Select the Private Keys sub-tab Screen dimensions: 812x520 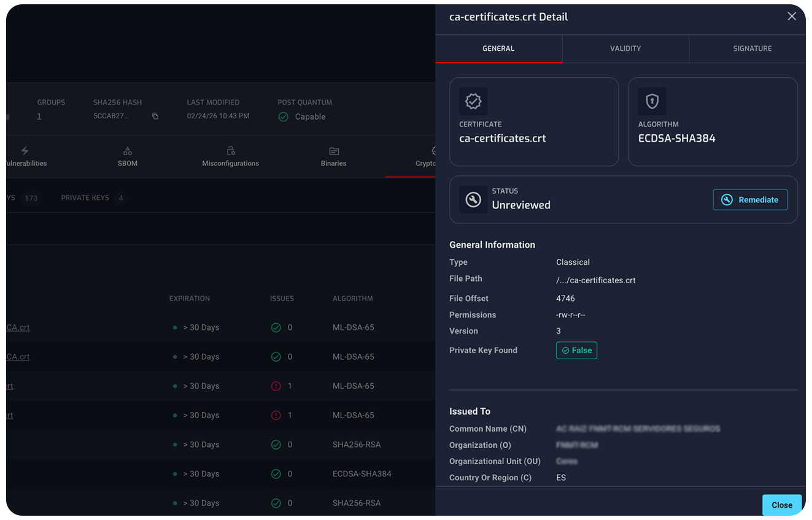[x=85, y=198]
